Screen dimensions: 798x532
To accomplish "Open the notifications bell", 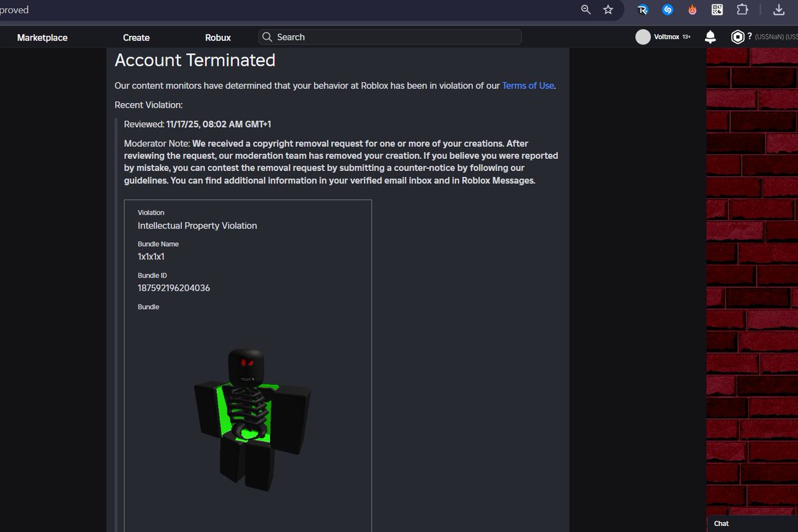I will click(x=711, y=37).
